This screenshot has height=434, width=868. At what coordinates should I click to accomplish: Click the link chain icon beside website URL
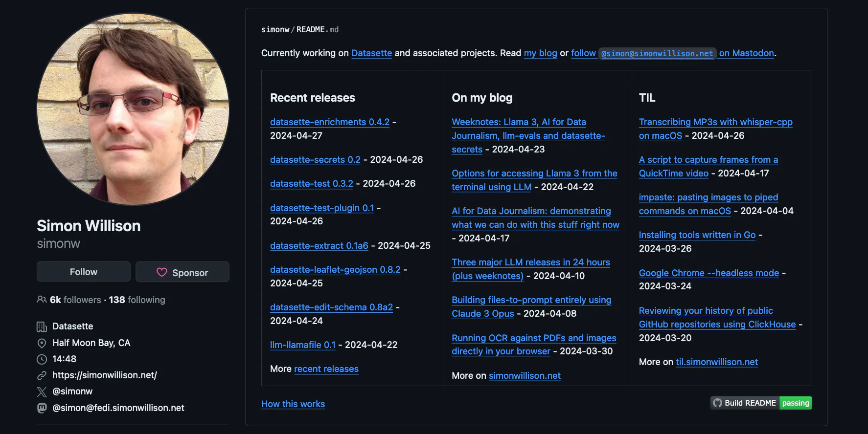[x=42, y=375]
